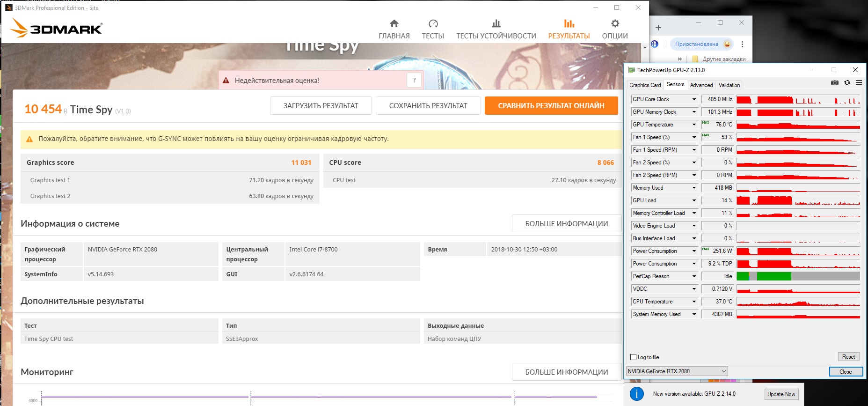Switch to the Advanced tab in GPU-Z
The height and width of the screenshot is (406, 868).
(701, 85)
